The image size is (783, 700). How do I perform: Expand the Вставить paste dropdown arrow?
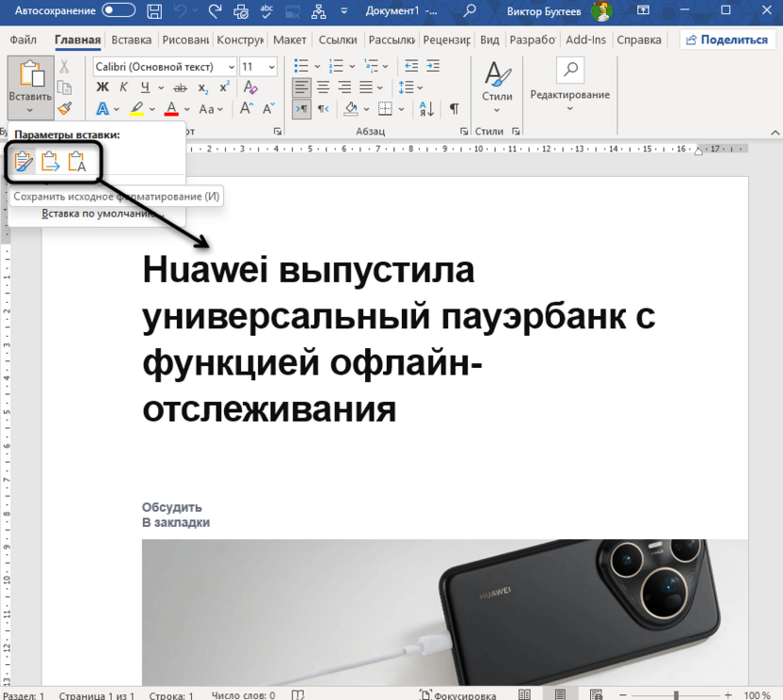30,110
